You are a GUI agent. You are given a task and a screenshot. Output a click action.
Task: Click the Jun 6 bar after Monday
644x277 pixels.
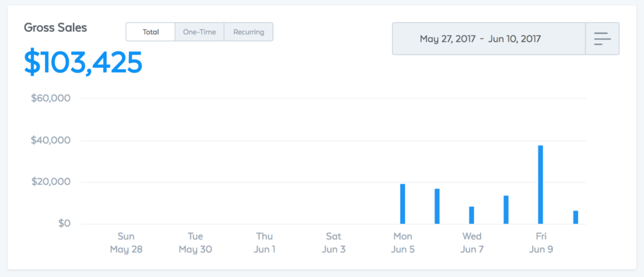437,207
